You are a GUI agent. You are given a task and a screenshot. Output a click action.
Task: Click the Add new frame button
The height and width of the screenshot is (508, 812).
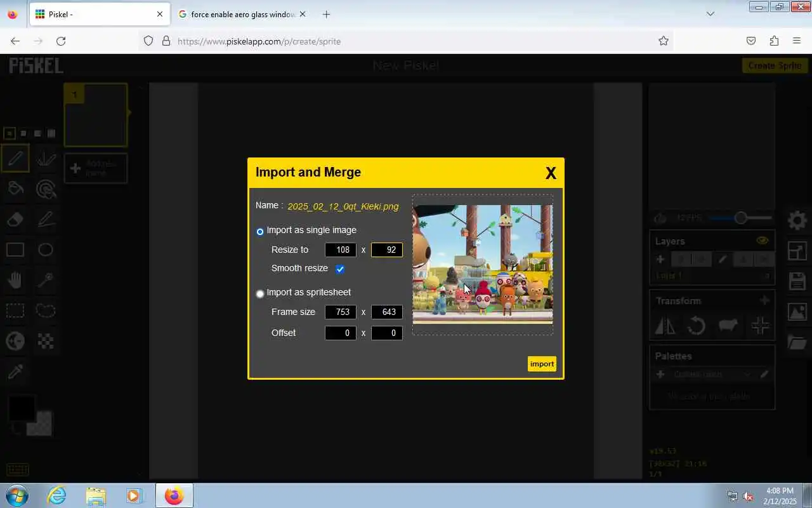(x=96, y=169)
